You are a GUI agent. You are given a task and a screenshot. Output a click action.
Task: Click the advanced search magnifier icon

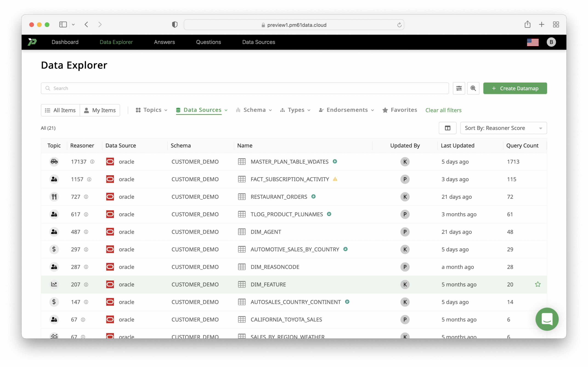[473, 88]
